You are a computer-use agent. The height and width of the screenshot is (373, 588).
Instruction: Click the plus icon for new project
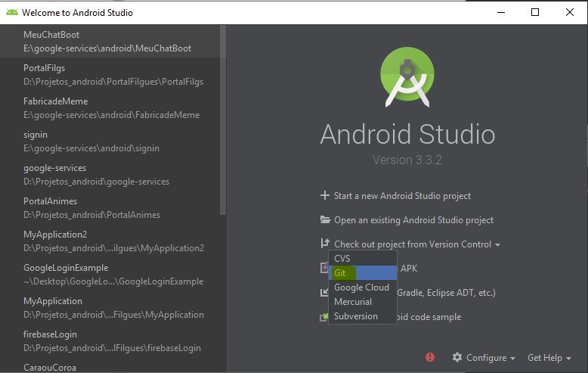click(325, 195)
